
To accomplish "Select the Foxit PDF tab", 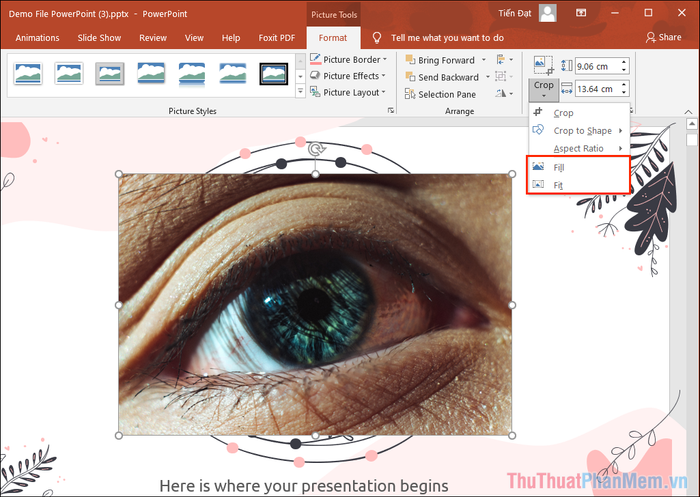I will 277,38.
